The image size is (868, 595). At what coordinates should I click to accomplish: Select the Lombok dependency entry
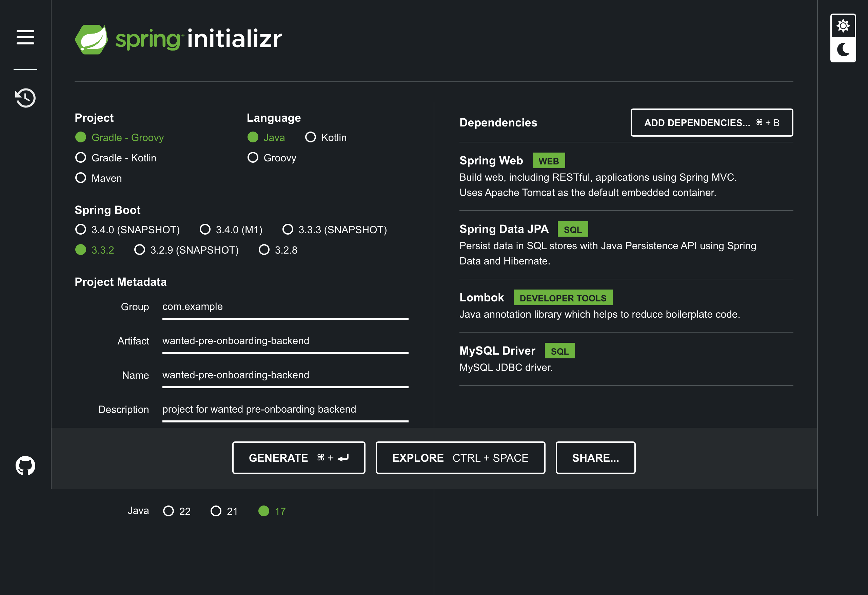626,305
